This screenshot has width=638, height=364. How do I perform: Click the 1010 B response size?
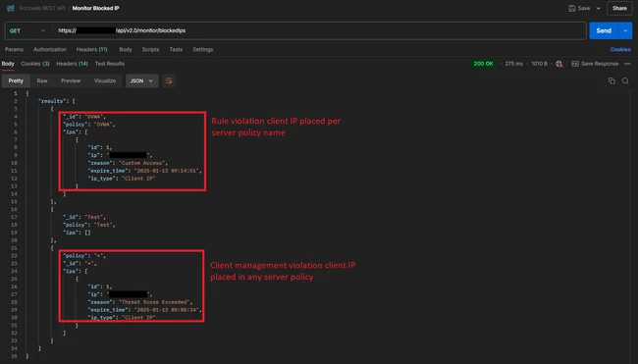coord(540,64)
